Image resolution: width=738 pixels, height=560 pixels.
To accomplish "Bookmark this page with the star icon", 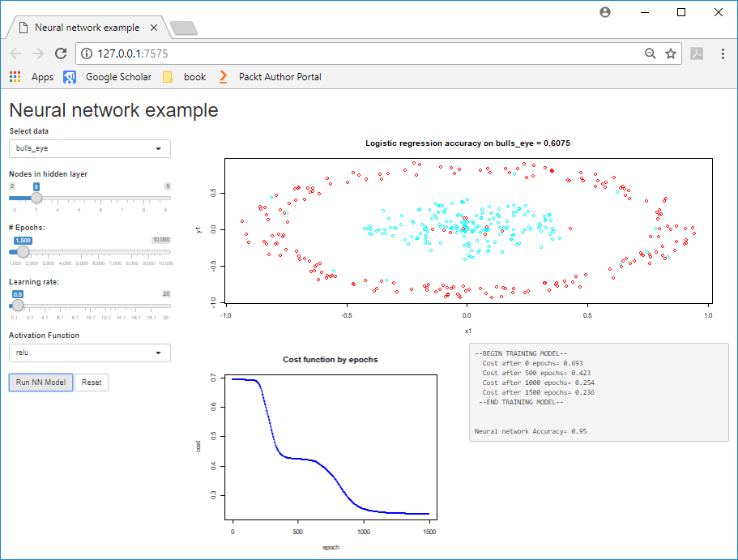I will (671, 53).
